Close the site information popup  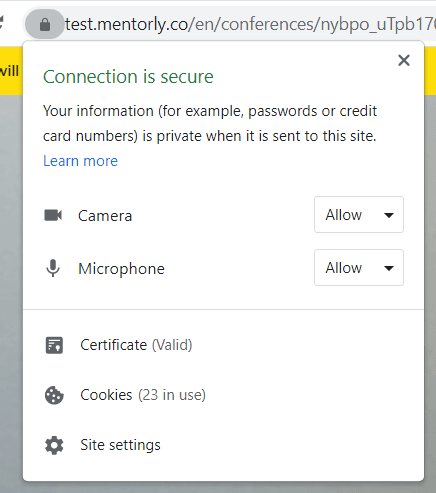[404, 60]
